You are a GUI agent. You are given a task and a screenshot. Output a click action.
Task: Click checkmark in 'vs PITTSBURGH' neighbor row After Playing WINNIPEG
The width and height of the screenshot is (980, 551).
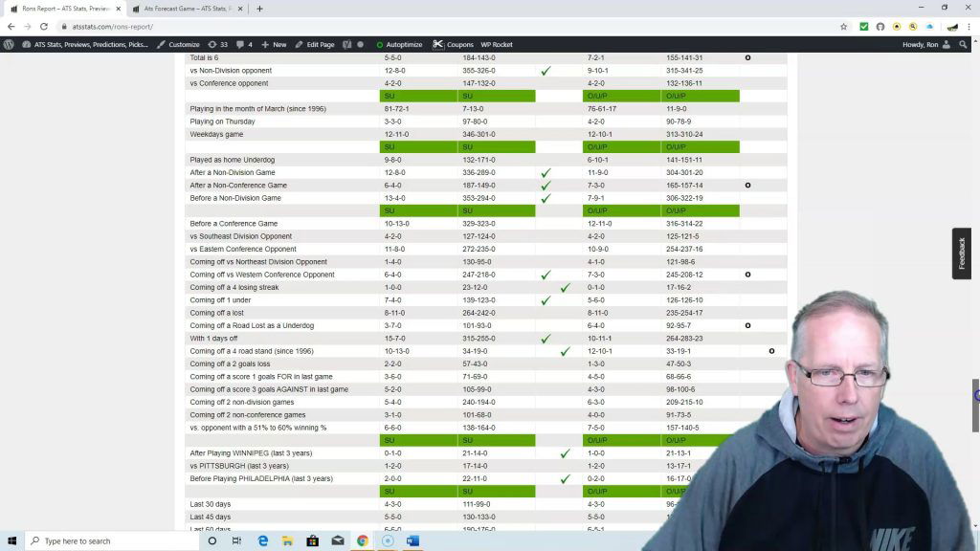click(565, 452)
